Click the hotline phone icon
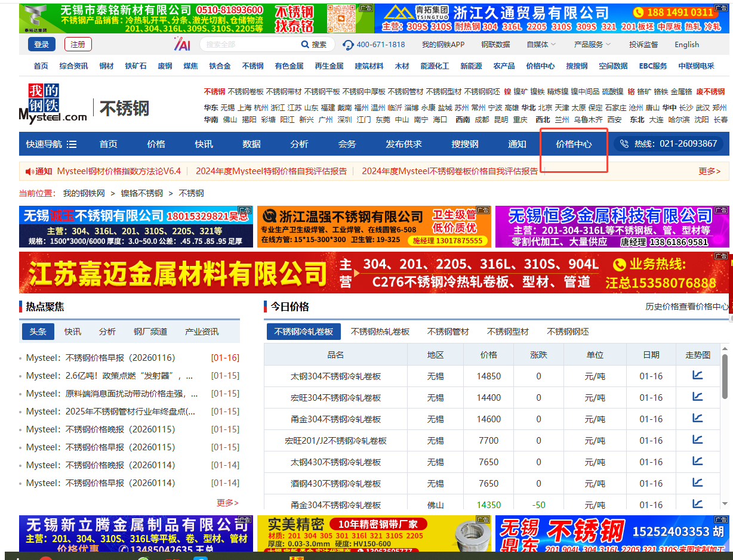The image size is (733, 560). coord(624,144)
